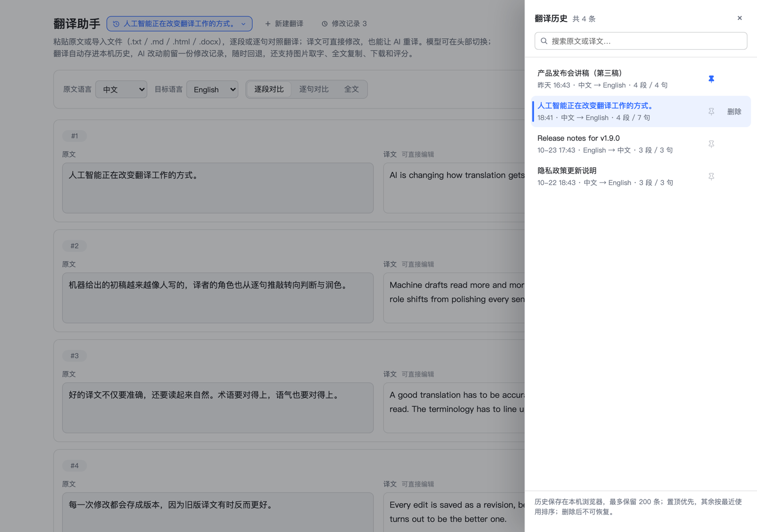Edit the AI is changing translation box
The image size is (757, 532).
coord(454,188)
